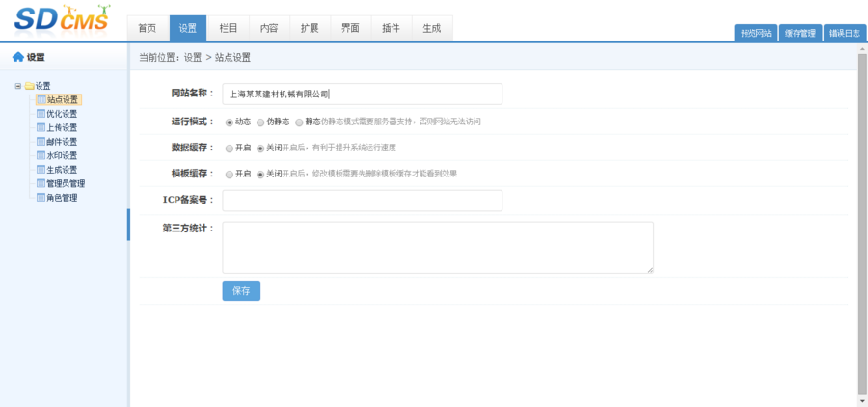The image size is (868, 407).
Task: Click the ICP备案号 input field
Action: tap(362, 201)
